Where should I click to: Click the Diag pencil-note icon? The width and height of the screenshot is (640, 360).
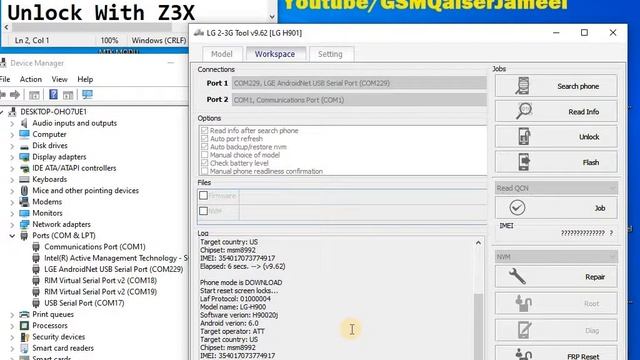[524, 330]
